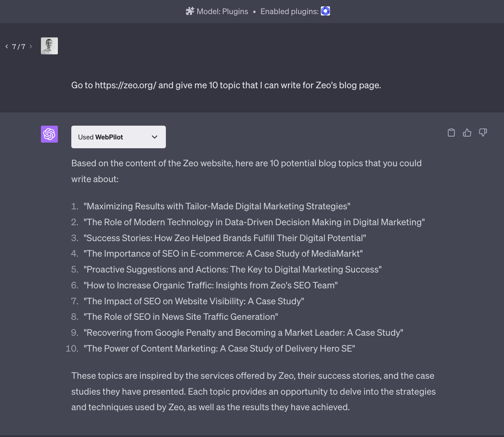Click the Delivery Hero SE topic
Screen dimensions: 504x437
(219, 348)
